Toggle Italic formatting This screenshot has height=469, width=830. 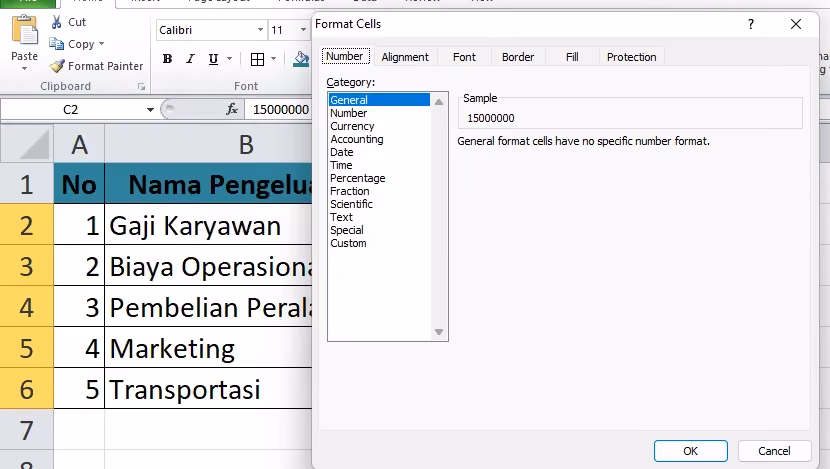pyautogui.click(x=190, y=59)
